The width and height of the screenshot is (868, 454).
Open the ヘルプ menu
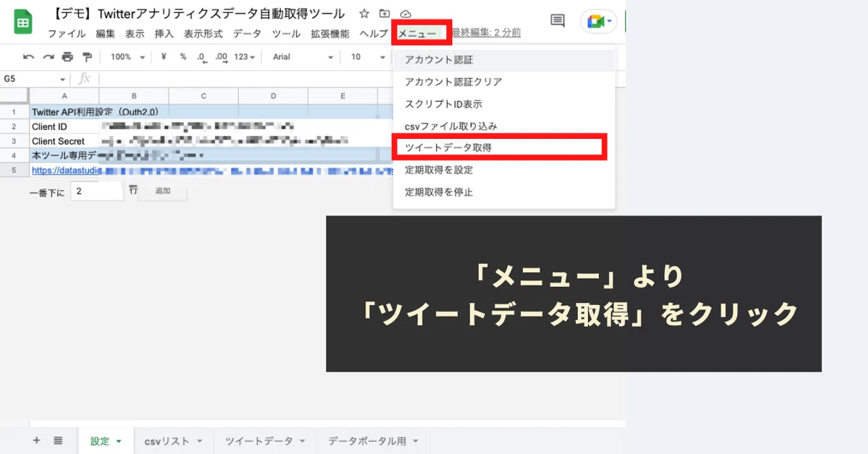pos(373,33)
